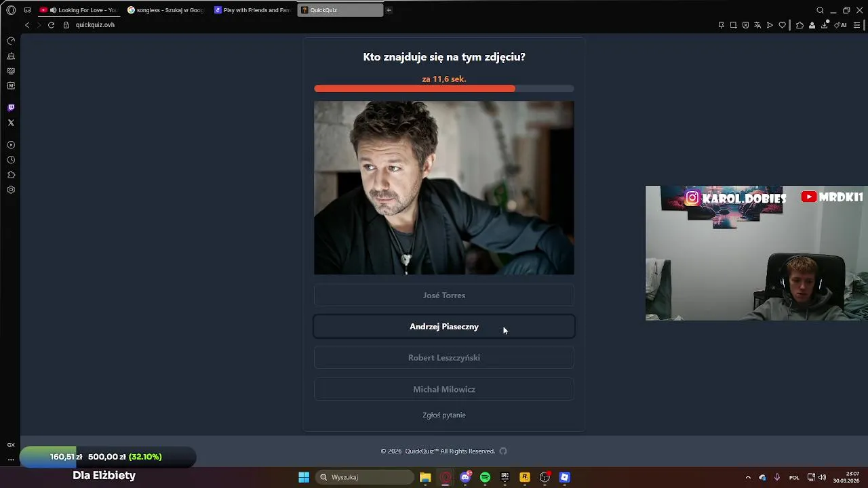Open File Explorer from the taskbar
The image size is (868, 488).
(x=425, y=477)
